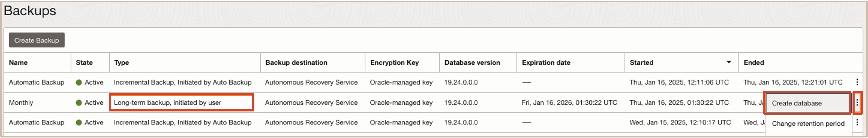Choose Change retention period menu option

[x=808, y=124]
